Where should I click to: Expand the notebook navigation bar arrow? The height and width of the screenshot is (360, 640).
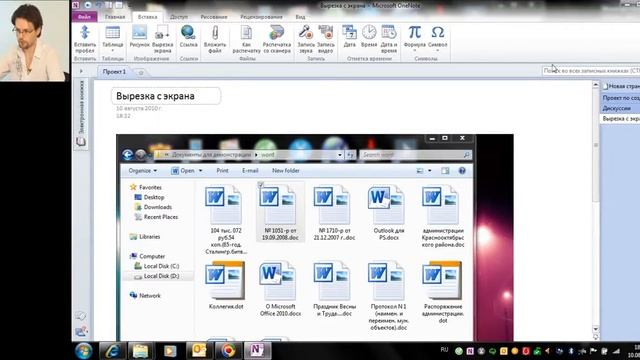(81, 71)
